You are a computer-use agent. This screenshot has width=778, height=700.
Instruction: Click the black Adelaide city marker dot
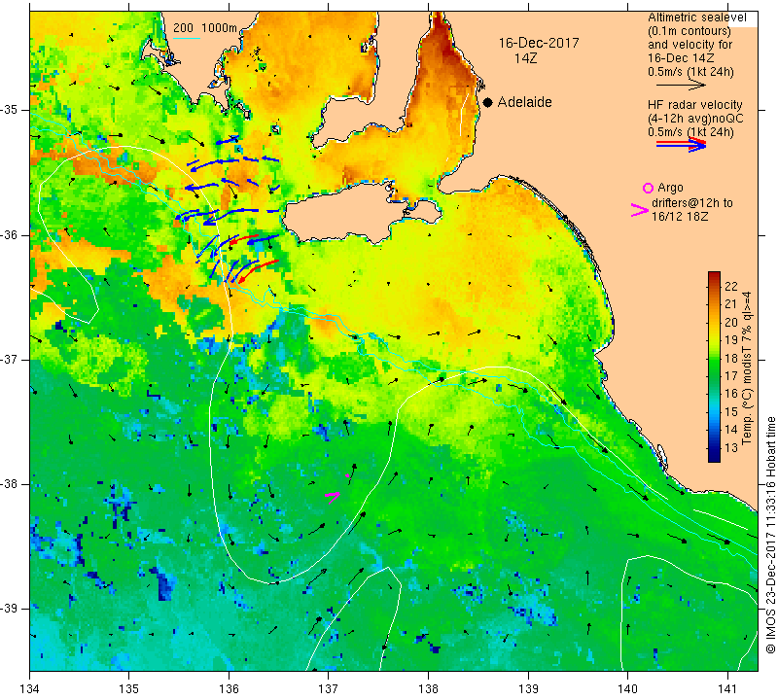click(488, 102)
